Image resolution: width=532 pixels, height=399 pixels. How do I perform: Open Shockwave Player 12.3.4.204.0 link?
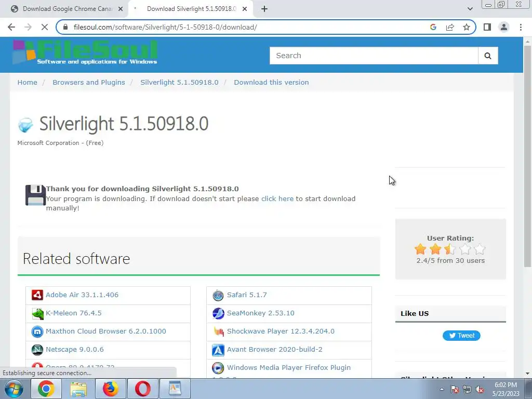pyautogui.click(x=281, y=331)
